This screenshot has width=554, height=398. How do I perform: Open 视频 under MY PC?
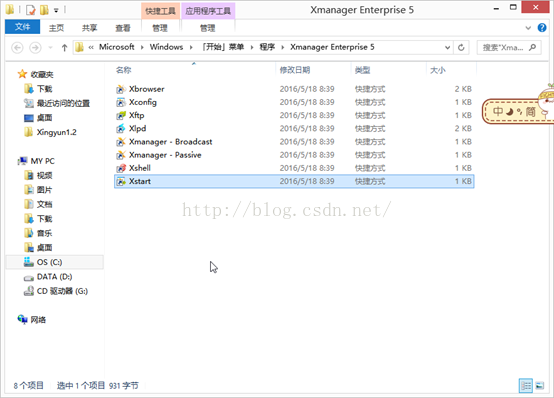45,175
